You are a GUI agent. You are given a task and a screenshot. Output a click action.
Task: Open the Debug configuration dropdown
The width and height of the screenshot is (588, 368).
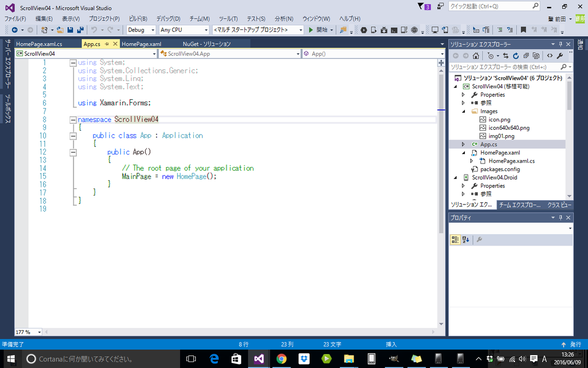(x=141, y=30)
